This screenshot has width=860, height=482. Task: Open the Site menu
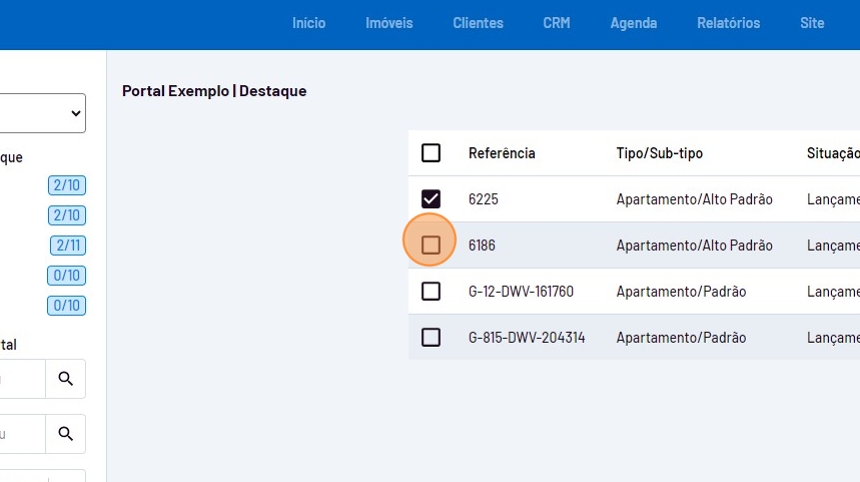812,23
